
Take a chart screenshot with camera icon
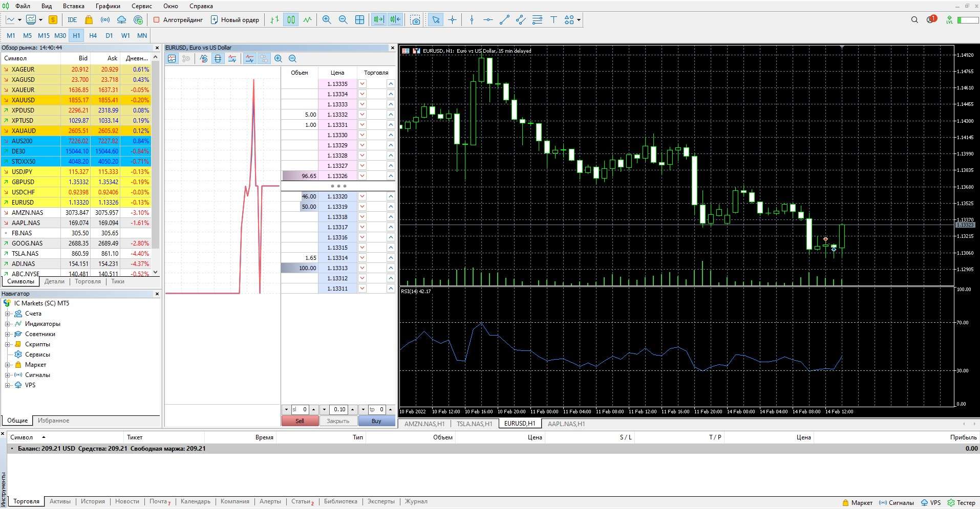[415, 20]
